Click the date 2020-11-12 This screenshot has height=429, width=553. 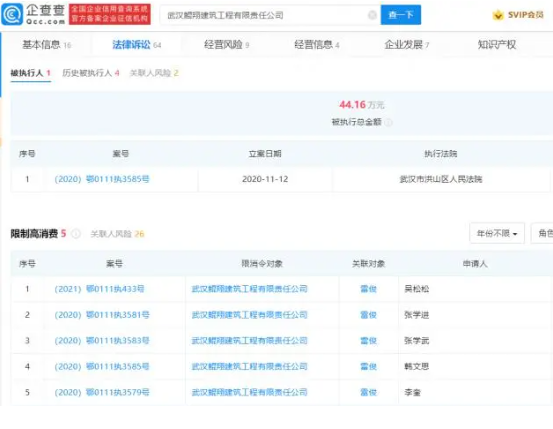tap(265, 179)
